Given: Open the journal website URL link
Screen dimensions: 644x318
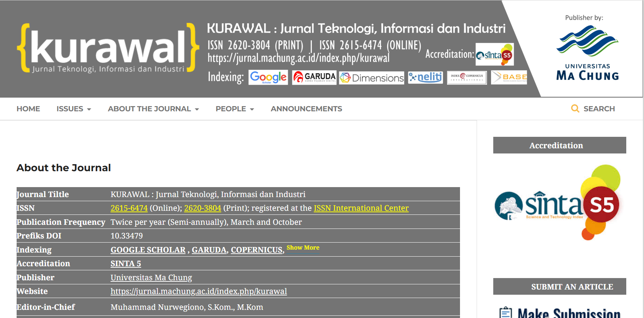Looking at the screenshot, I should [199, 291].
